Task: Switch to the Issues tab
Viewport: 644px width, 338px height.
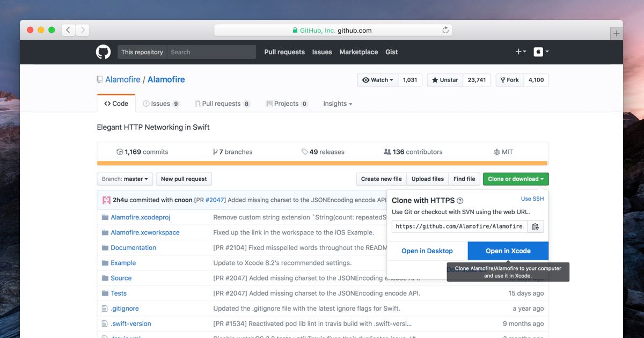Action: click(161, 104)
